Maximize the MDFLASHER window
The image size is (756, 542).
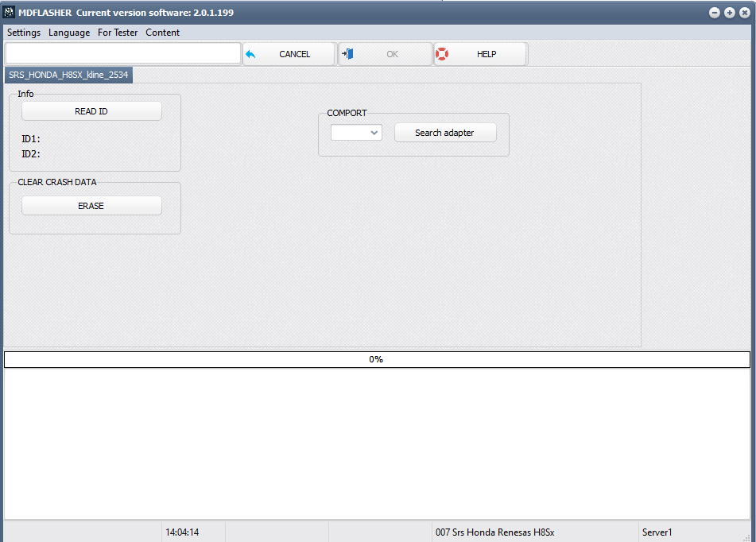coord(730,13)
